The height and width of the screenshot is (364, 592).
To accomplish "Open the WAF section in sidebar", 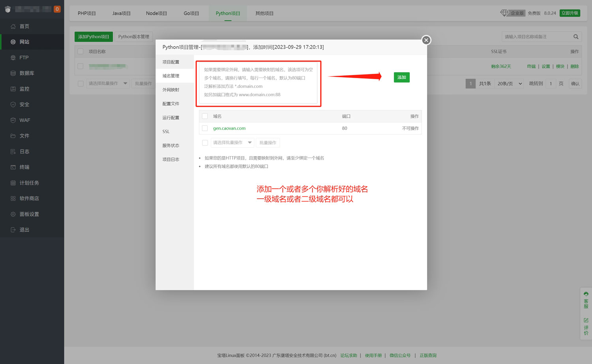I will click(25, 120).
